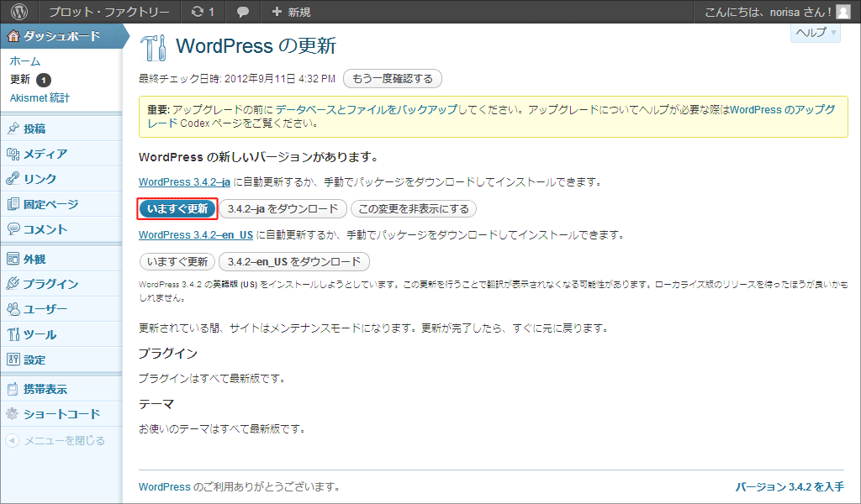This screenshot has height=504, width=861.
Task: Click the WordPress の更新 page heading
Action: [256, 46]
